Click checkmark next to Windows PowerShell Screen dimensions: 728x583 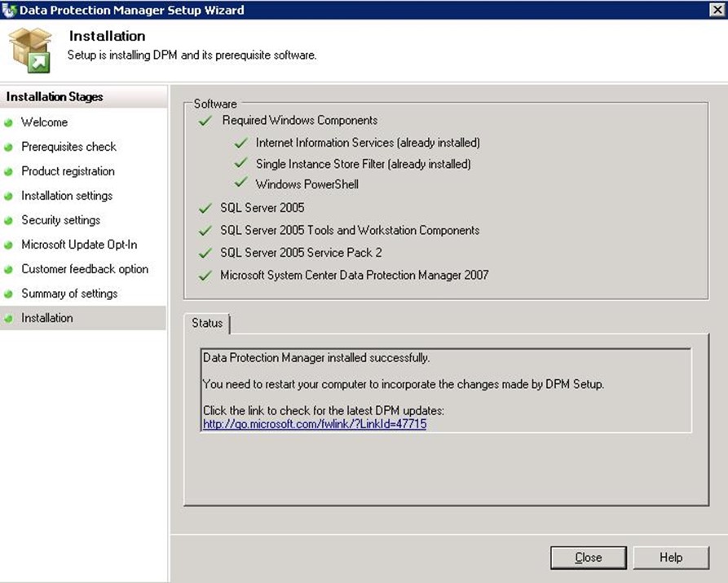coord(240,184)
